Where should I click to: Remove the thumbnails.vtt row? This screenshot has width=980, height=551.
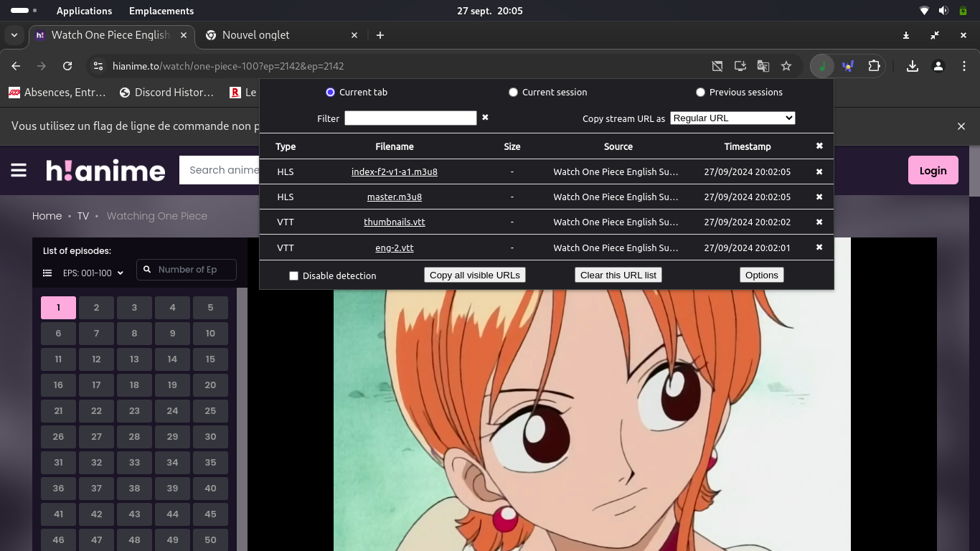(x=819, y=222)
